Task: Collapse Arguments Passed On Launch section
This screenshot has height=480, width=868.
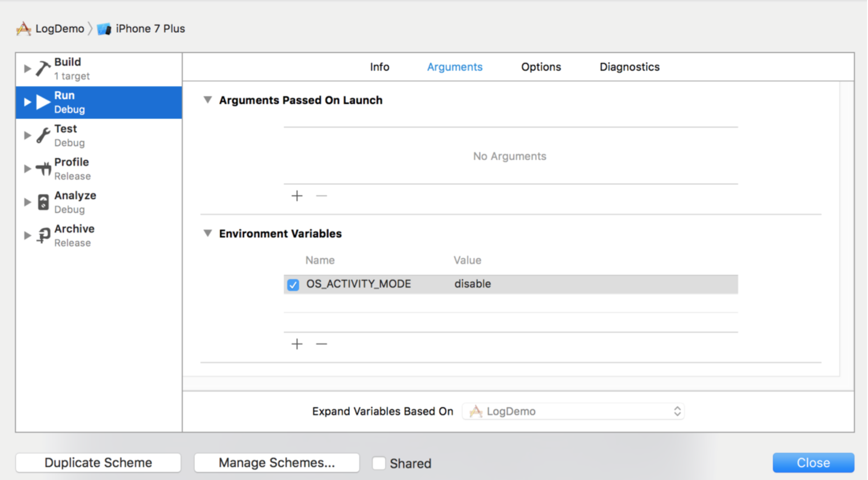Action: point(208,99)
